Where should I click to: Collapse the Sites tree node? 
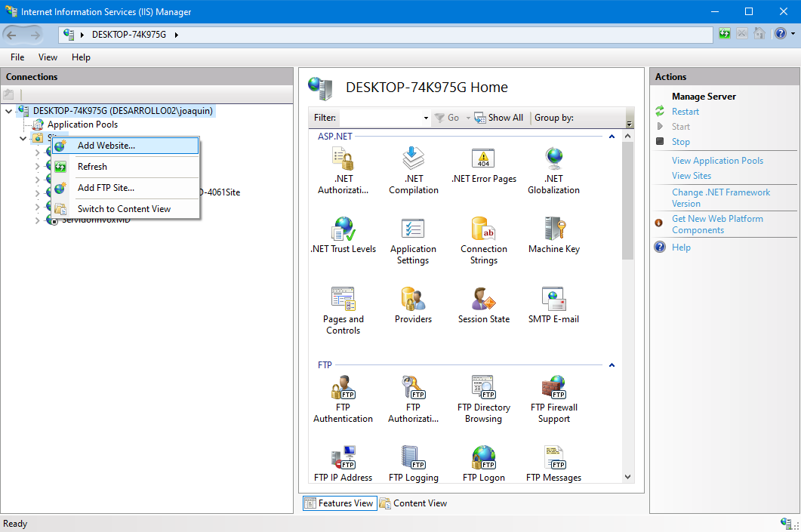click(x=23, y=138)
